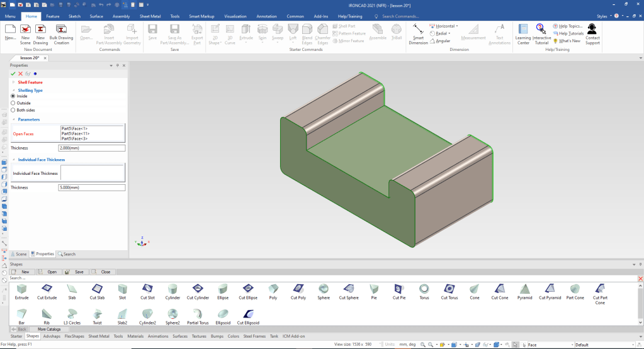Choose the Pyramid shape icon
Screen dimensions: 644x349
tap(524, 289)
